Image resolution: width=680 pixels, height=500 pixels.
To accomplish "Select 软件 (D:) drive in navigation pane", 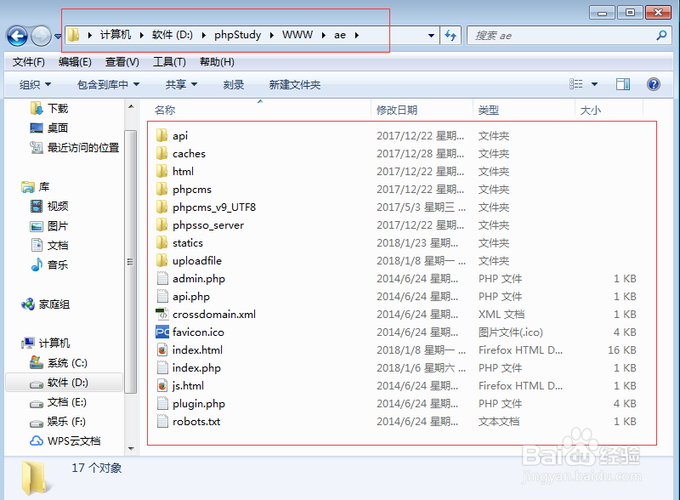I will coord(67,382).
